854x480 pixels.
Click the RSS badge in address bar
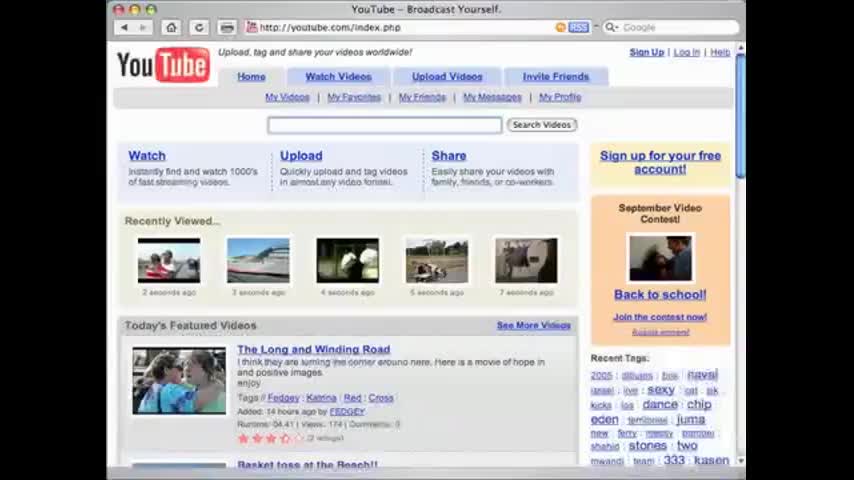coord(578,27)
